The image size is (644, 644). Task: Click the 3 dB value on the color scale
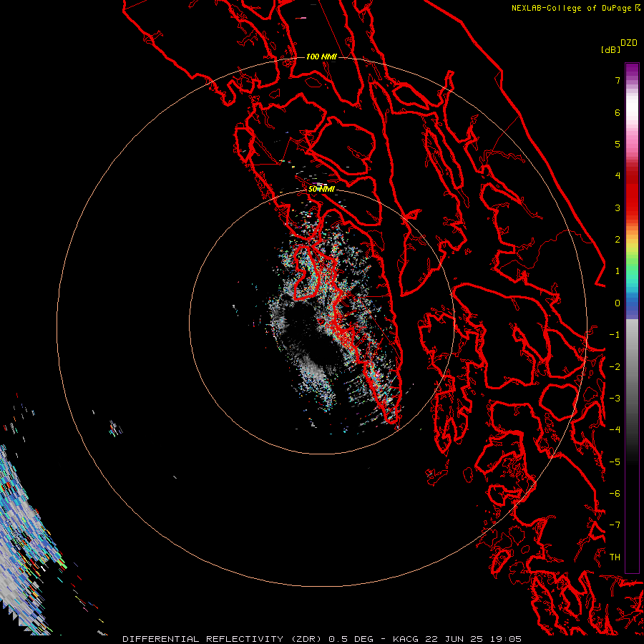click(x=618, y=208)
